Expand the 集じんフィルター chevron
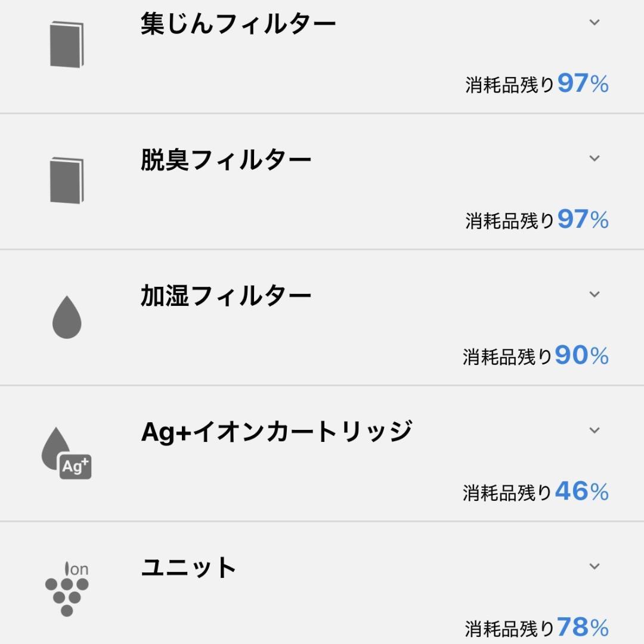This screenshot has width=644, height=644. click(x=594, y=23)
